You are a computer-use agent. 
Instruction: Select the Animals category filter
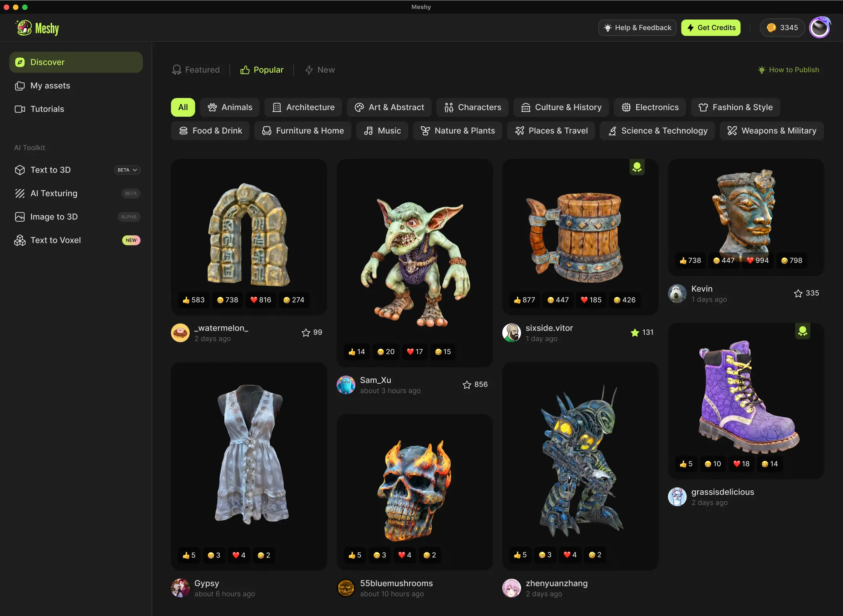229,107
